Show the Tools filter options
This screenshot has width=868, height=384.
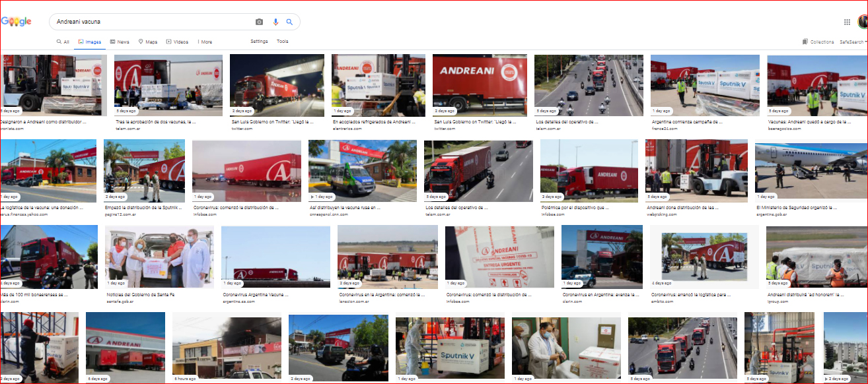pos(282,42)
